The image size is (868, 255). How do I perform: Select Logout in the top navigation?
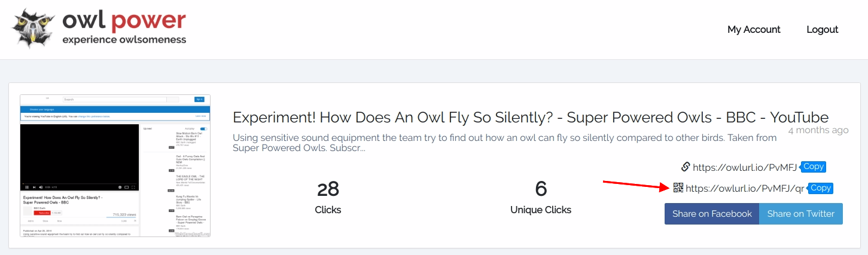(x=823, y=29)
